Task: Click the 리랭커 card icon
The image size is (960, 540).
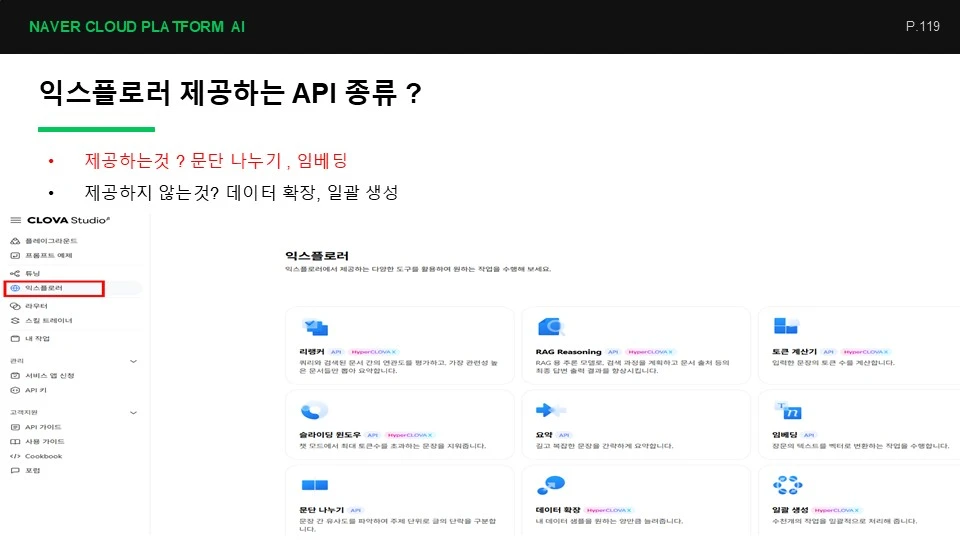Action: [x=315, y=328]
